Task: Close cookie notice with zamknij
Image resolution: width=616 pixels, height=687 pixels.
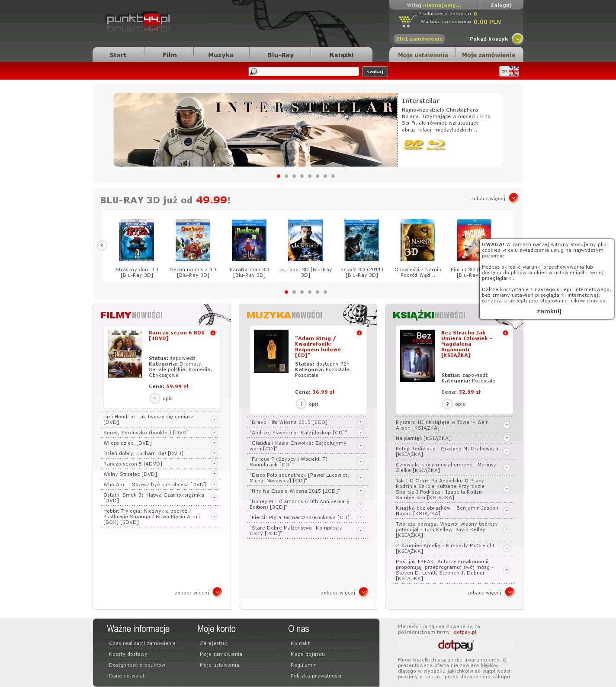Action: point(549,311)
